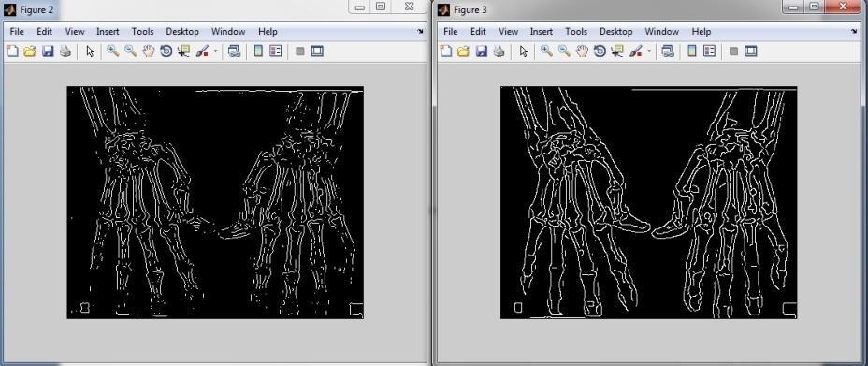The width and height of the screenshot is (868, 366).
Task: Choose Rotate 3D tool in Figure 2
Action: 166,51
